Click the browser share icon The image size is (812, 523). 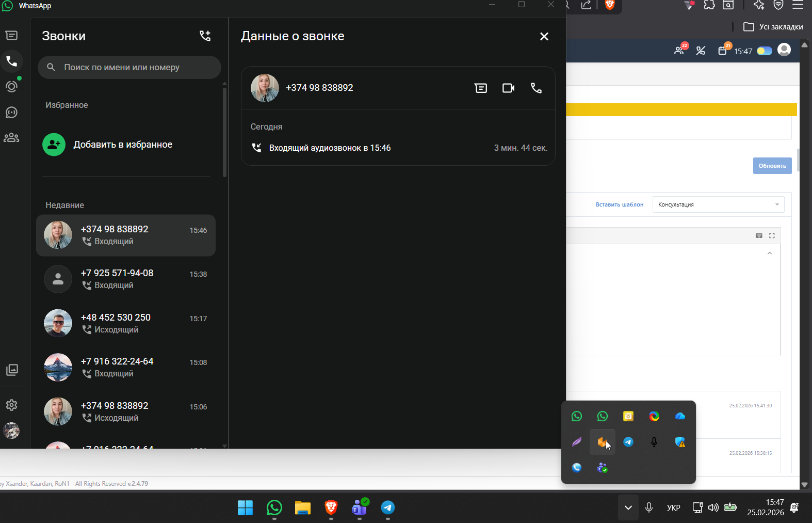(586, 5)
